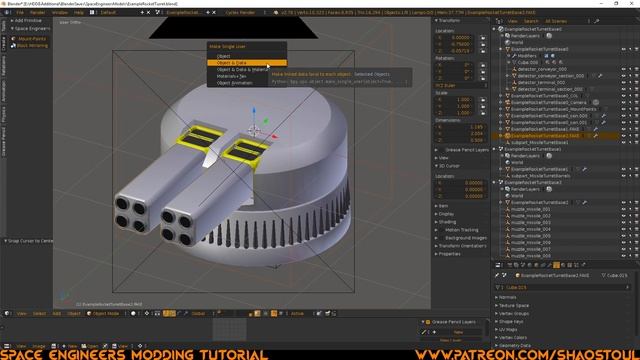The height and width of the screenshot is (360, 640).
Task: Click the RenderLayers icon under first scene
Action: [507, 36]
